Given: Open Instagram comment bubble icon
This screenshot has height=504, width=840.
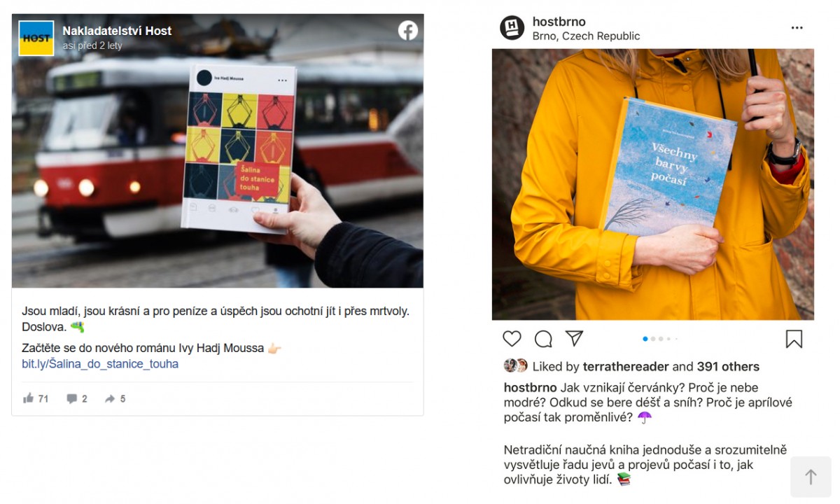Looking at the screenshot, I should coord(543,339).
